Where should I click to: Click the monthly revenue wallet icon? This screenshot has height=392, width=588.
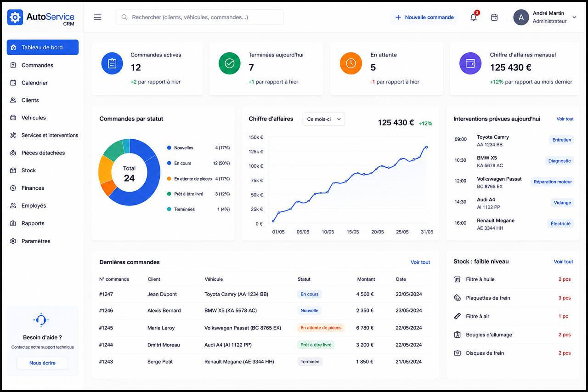click(470, 63)
